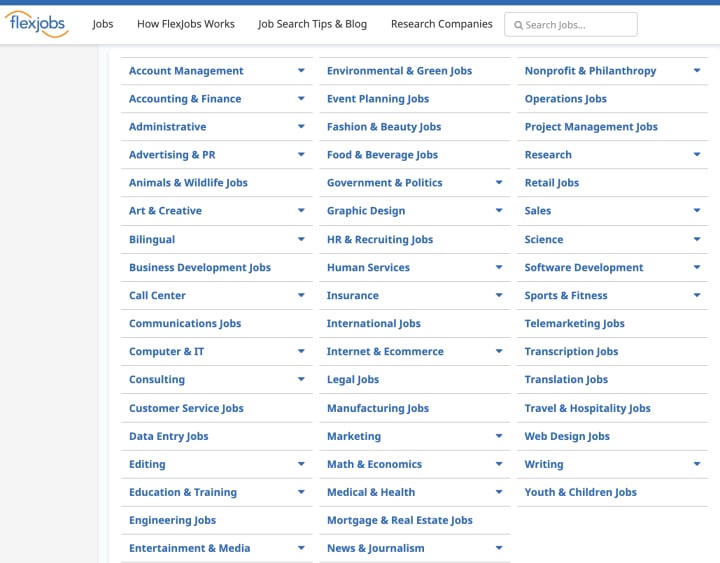Click the FlexJobs logo
This screenshot has height=563, width=720.
36,24
